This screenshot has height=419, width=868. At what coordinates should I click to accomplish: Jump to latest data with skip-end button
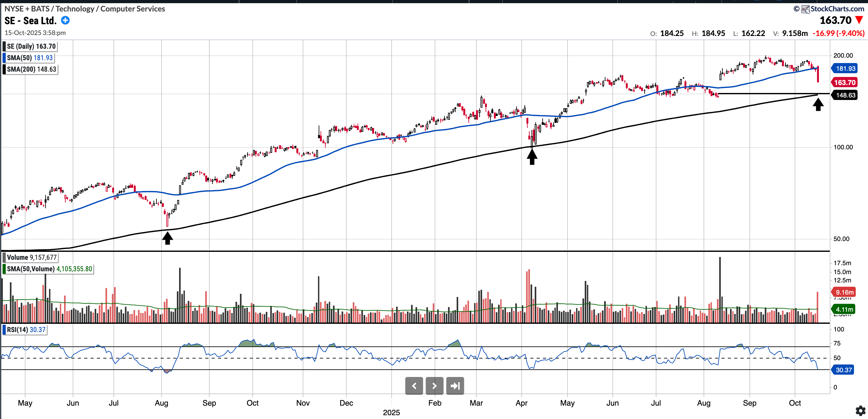tap(455, 386)
